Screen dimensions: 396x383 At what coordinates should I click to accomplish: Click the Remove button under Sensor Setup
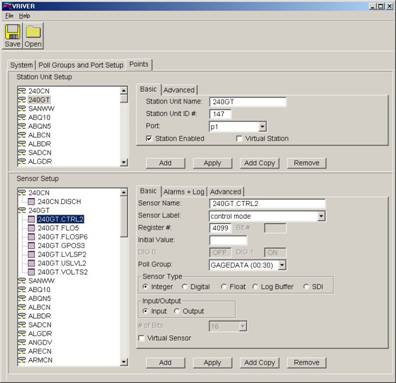[x=307, y=363]
